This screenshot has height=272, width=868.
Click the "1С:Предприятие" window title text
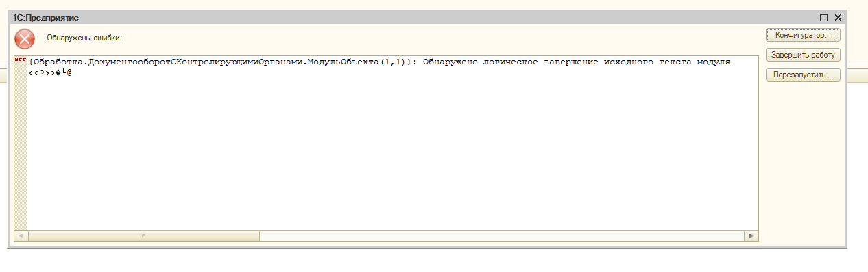point(46,16)
